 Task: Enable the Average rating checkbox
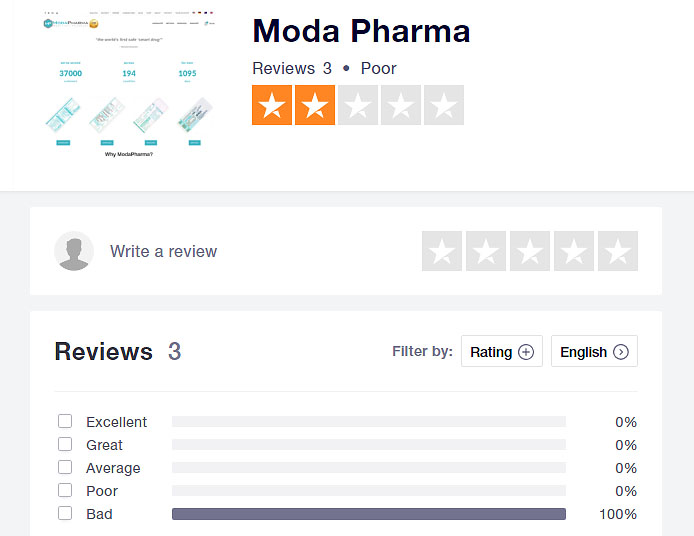65,468
